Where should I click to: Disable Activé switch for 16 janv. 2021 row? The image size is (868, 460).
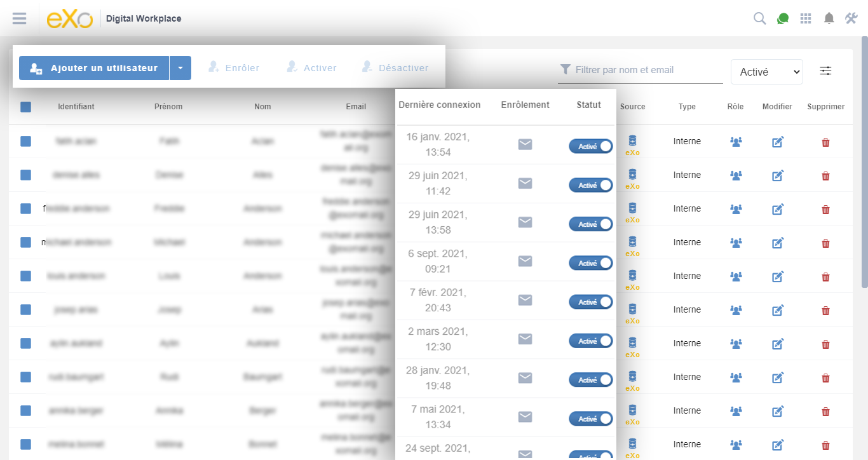click(x=591, y=146)
